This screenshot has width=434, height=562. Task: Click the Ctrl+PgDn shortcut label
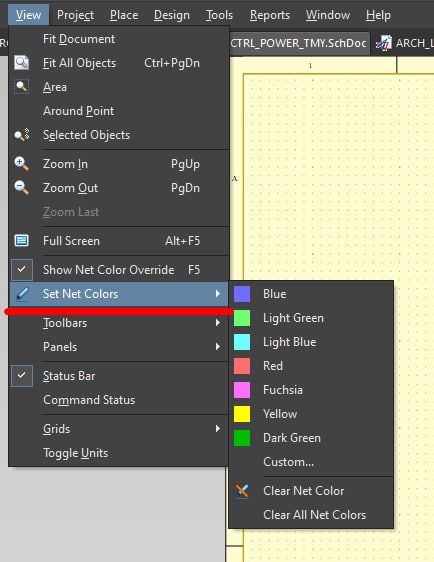[172, 63]
